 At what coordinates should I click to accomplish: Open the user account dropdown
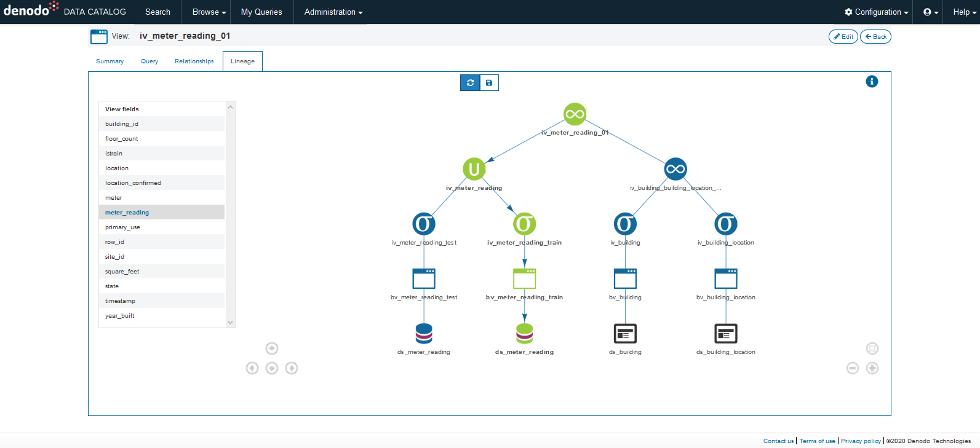(x=931, y=12)
